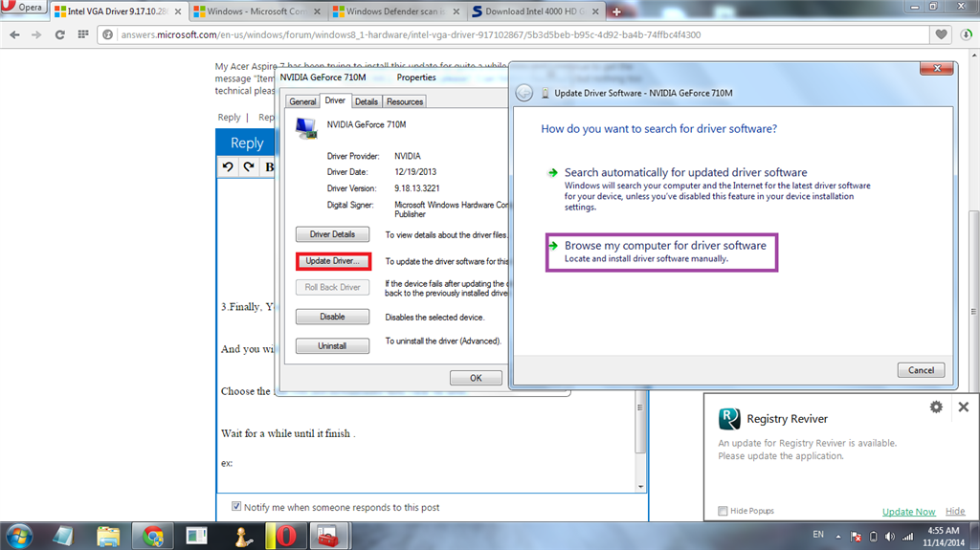Toggle bold in reply editor

click(x=269, y=166)
